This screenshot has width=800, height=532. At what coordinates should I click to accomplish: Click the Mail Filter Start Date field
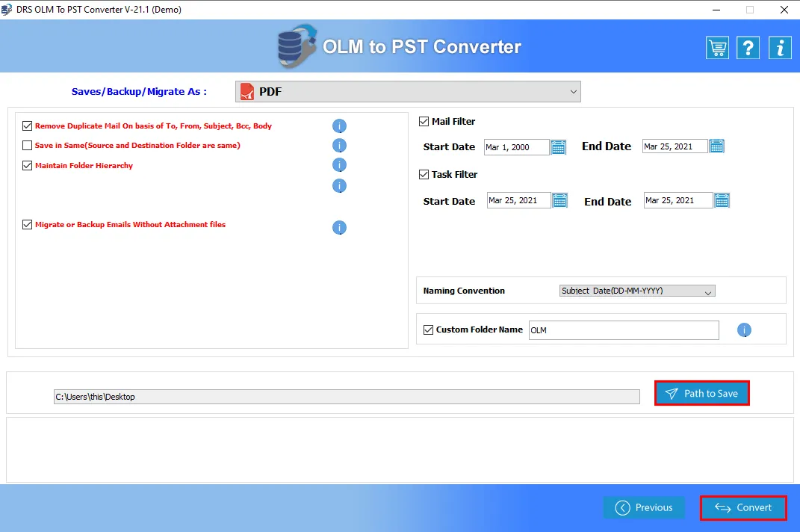coord(516,147)
